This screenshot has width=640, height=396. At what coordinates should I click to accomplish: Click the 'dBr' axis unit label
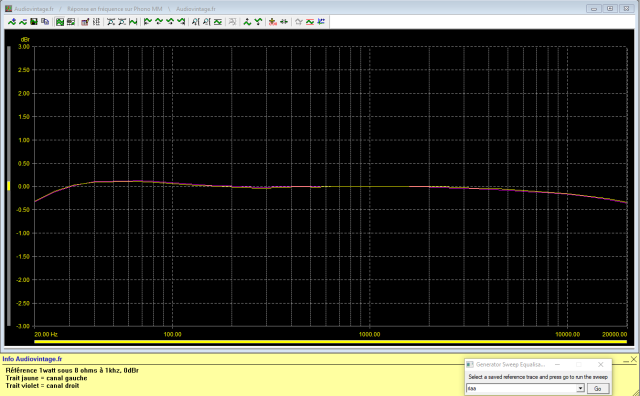click(25, 40)
